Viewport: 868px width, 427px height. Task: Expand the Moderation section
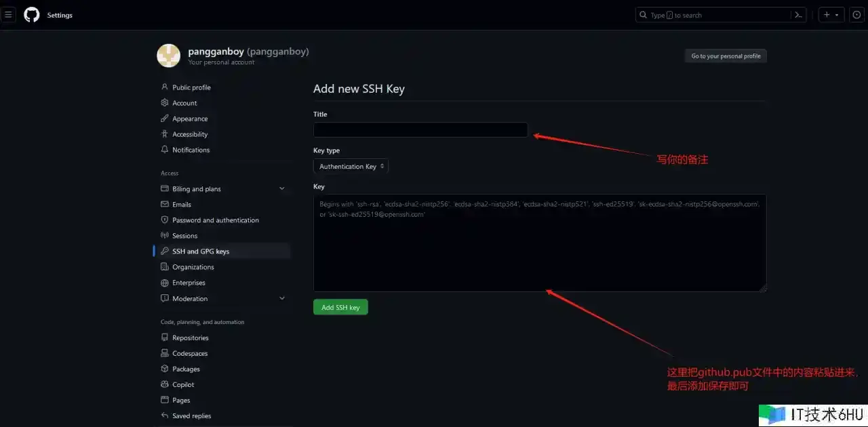[281, 298]
